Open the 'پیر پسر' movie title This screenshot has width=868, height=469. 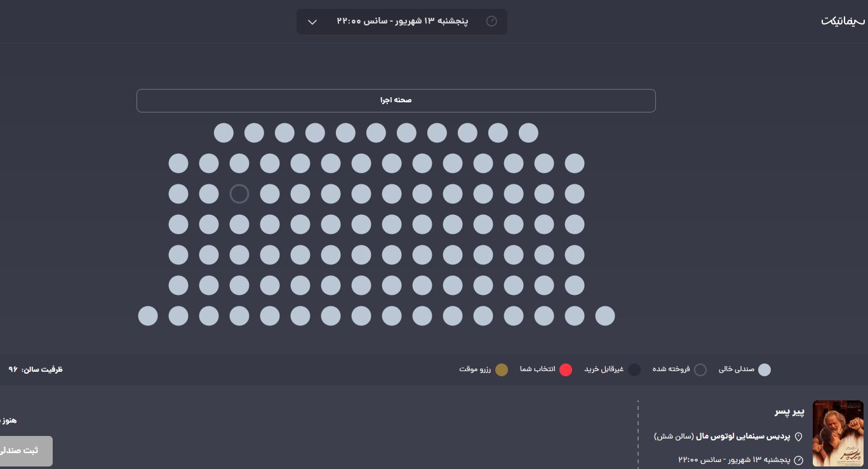(x=789, y=412)
